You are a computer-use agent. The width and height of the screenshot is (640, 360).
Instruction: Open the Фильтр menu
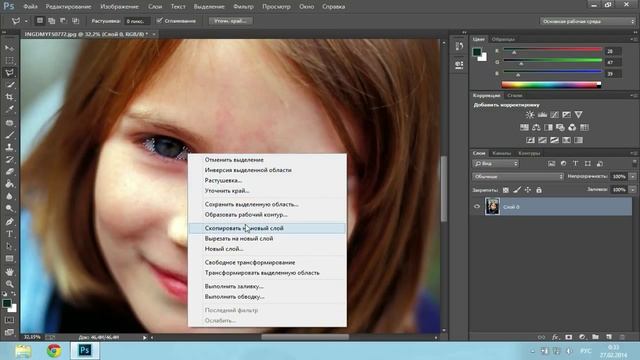[x=244, y=7]
